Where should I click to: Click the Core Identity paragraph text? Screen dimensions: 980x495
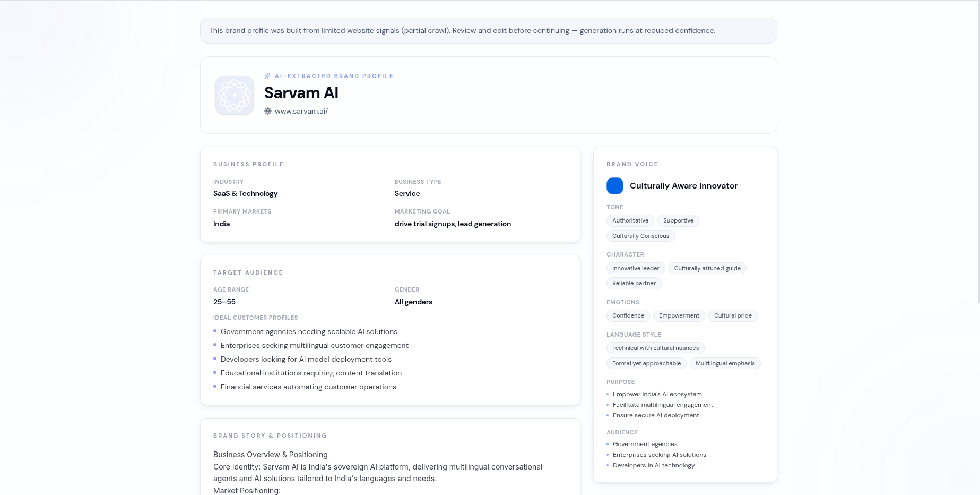point(378,473)
